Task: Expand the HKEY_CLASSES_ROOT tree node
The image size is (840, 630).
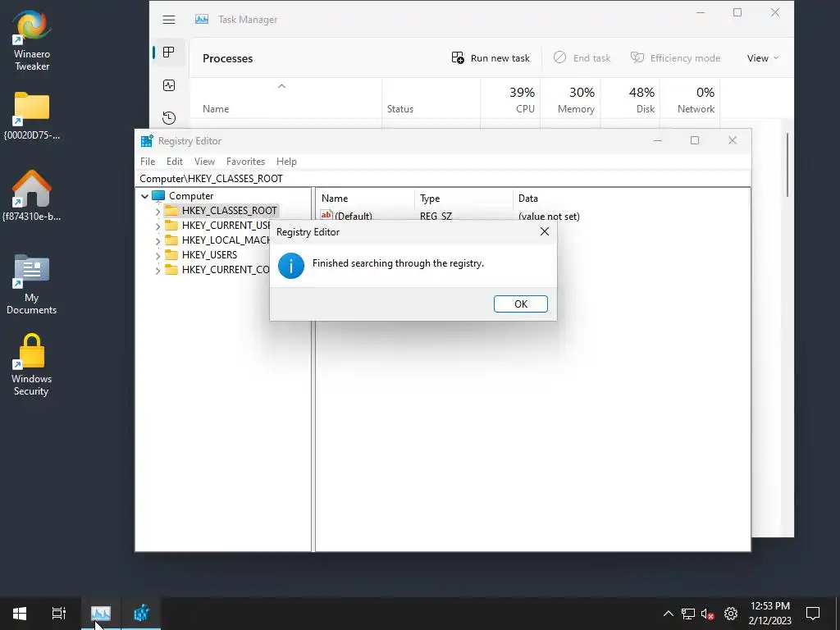Action: 157,211
